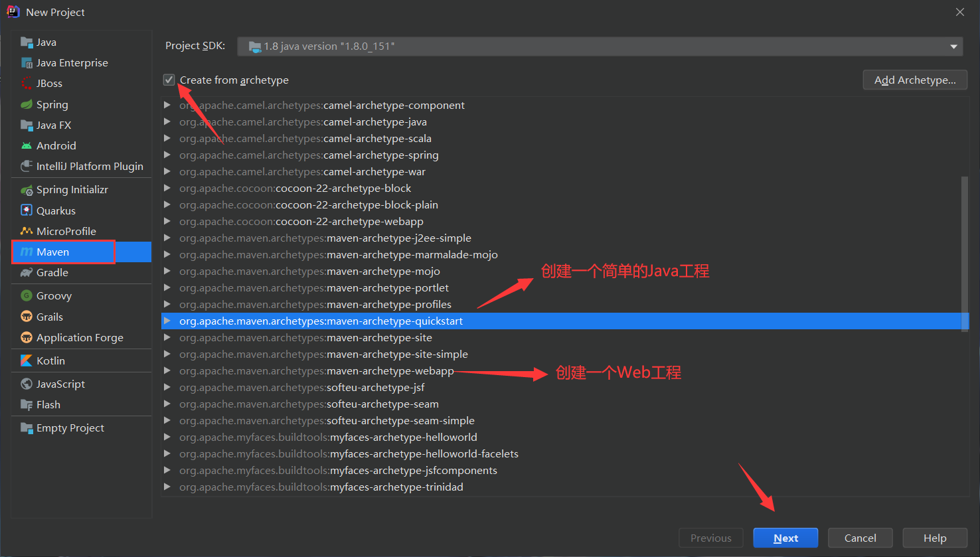Select maven-archetype-profiles archetype
Viewport: 980px width, 557px height.
click(x=315, y=304)
